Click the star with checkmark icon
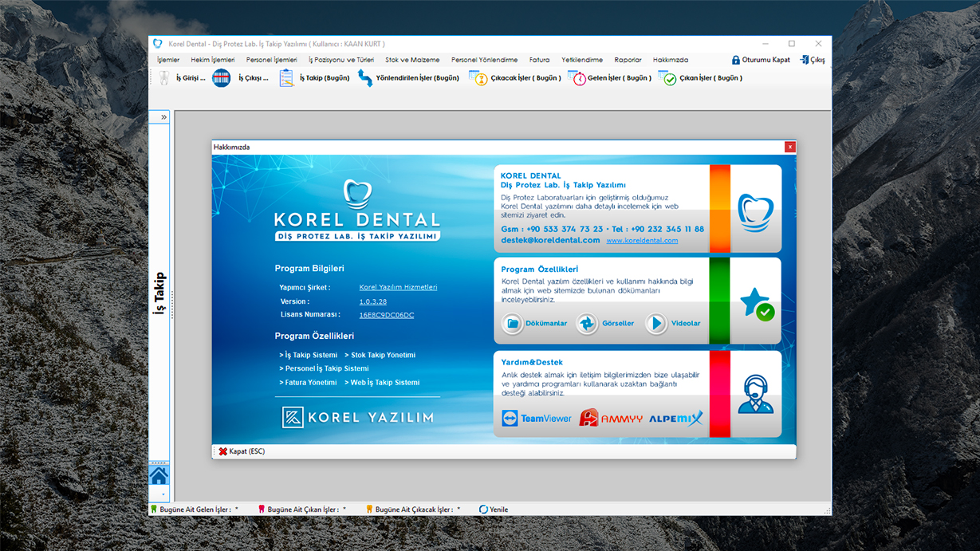980x551 pixels. click(757, 304)
